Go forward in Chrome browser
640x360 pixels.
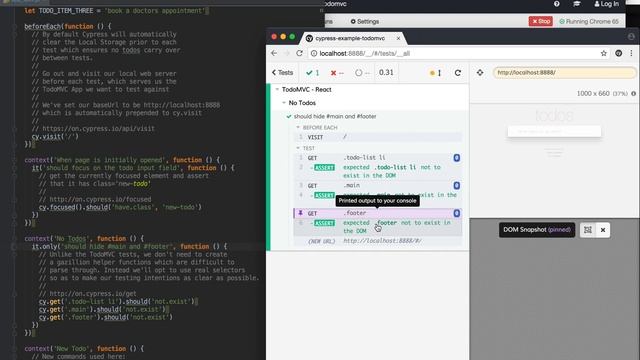287,53
